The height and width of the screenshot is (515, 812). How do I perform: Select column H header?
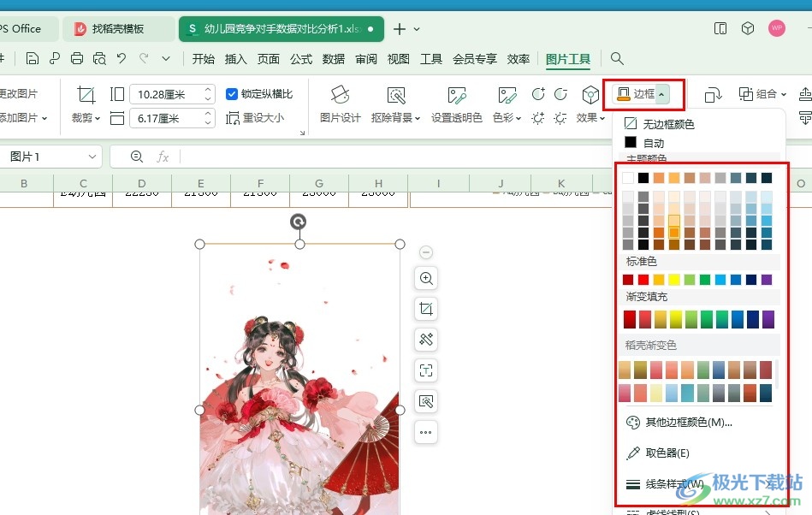[x=378, y=183]
